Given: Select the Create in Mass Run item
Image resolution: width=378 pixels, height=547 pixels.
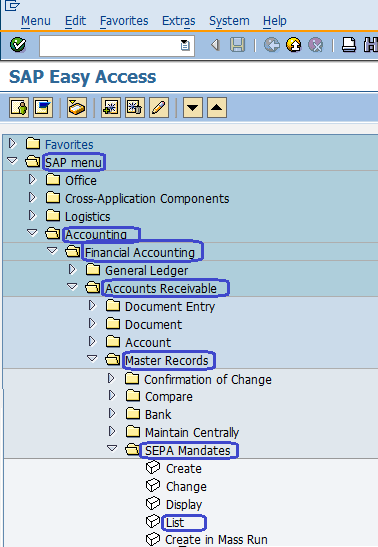Looking at the screenshot, I should pos(217,539).
